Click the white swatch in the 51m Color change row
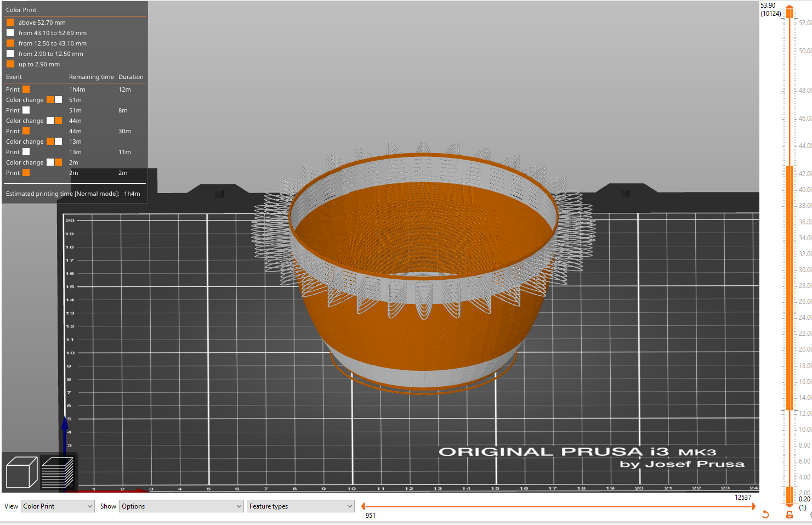 [58, 100]
